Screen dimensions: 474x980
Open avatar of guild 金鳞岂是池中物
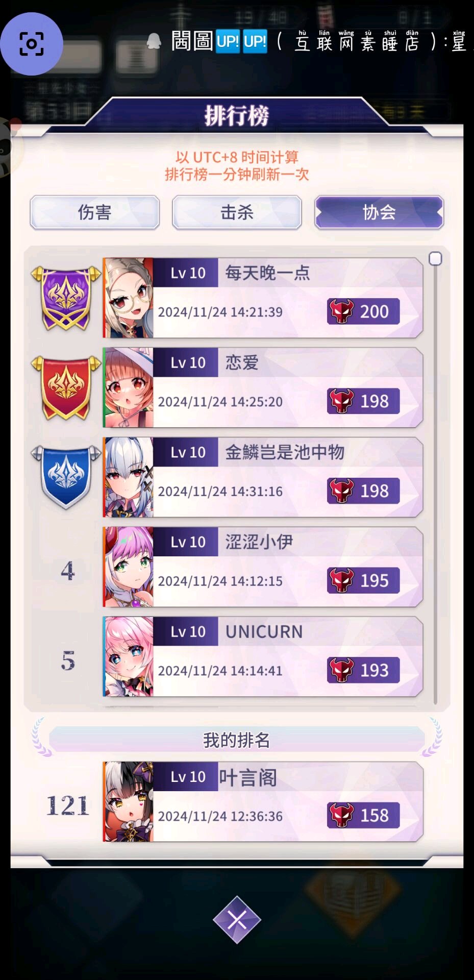coord(129,478)
